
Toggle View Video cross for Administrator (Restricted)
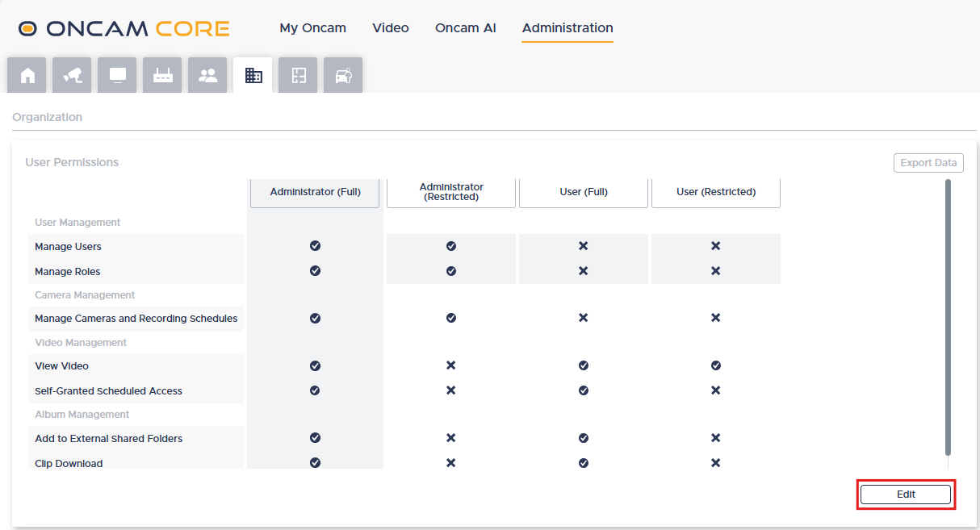tap(451, 365)
